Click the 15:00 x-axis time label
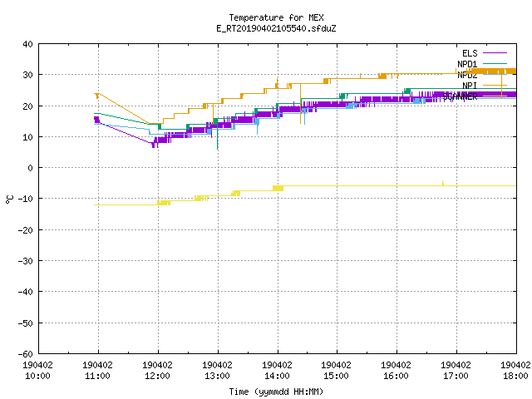 [336, 376]
